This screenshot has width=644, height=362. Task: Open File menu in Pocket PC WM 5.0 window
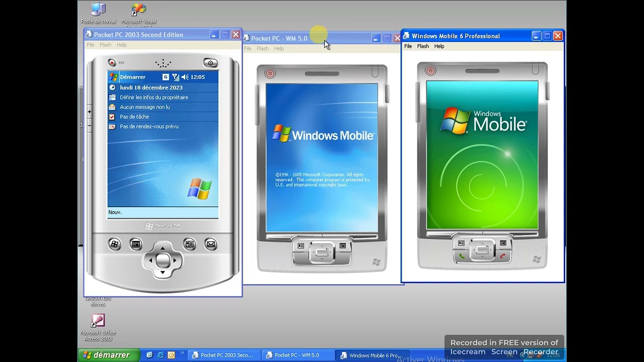[248, 49]
